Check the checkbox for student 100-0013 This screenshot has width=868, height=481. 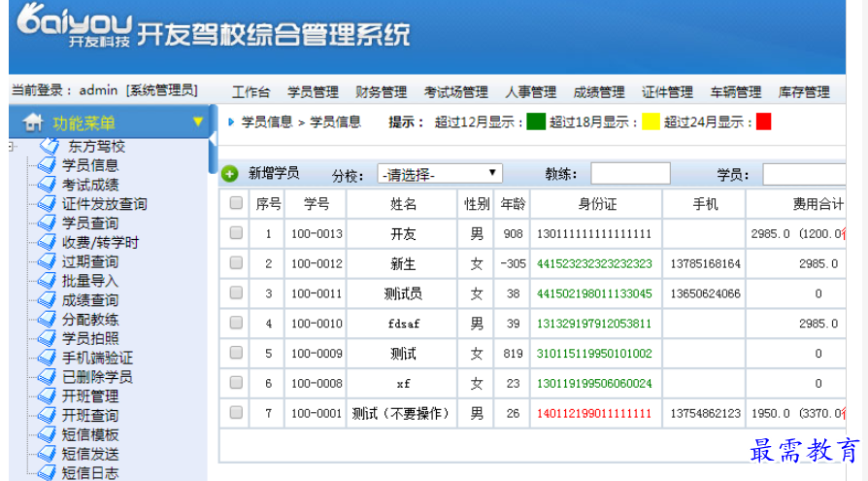pyautogui.click(x=236, y=234)
